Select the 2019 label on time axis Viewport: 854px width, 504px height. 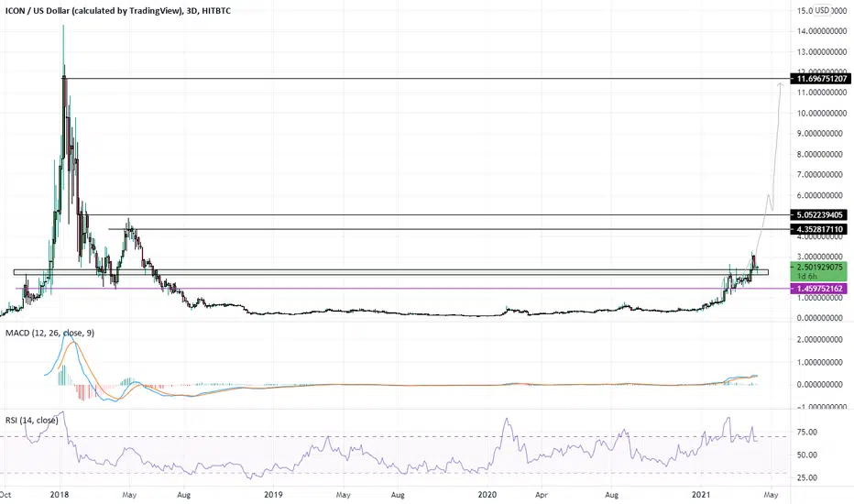coord(273,495)
